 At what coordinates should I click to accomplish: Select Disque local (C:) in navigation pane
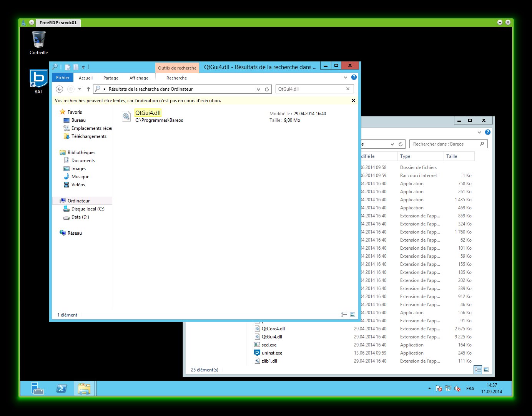(x=88, y=209)
